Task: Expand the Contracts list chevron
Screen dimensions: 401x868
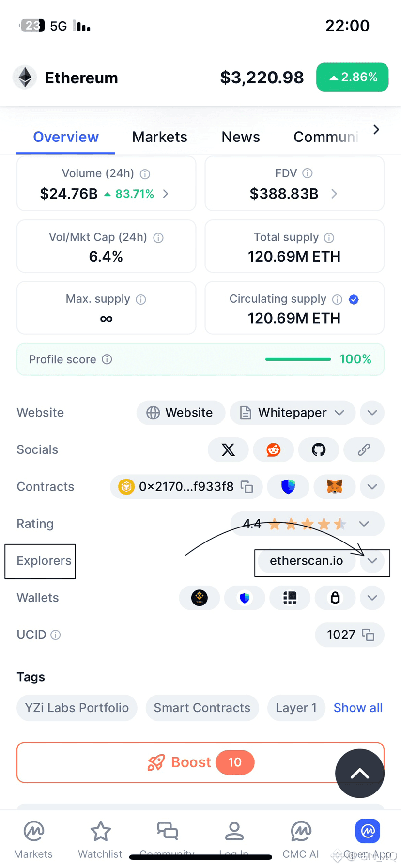Action: [x=372, y=487]
